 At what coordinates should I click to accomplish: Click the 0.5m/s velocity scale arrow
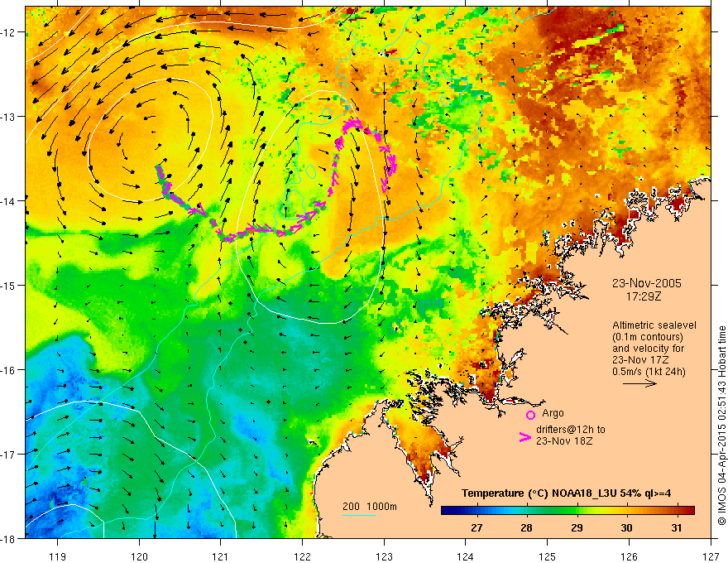click(639, 383)
